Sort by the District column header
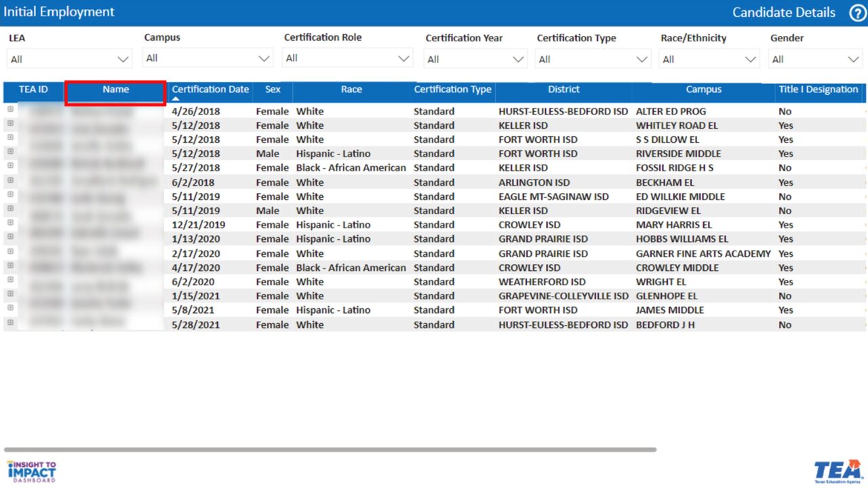Screen dimensions: 868x502 (x=564, y=89)
